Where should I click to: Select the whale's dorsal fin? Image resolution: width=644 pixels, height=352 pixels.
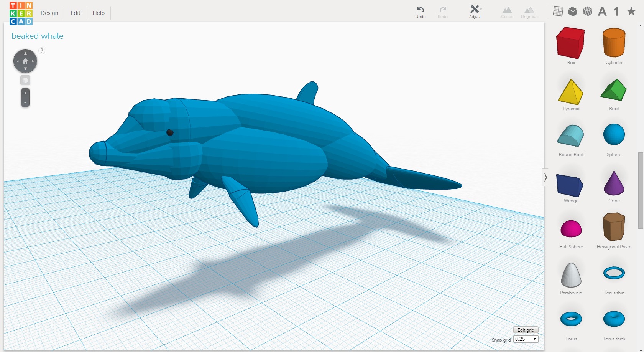tap(308, 93)
